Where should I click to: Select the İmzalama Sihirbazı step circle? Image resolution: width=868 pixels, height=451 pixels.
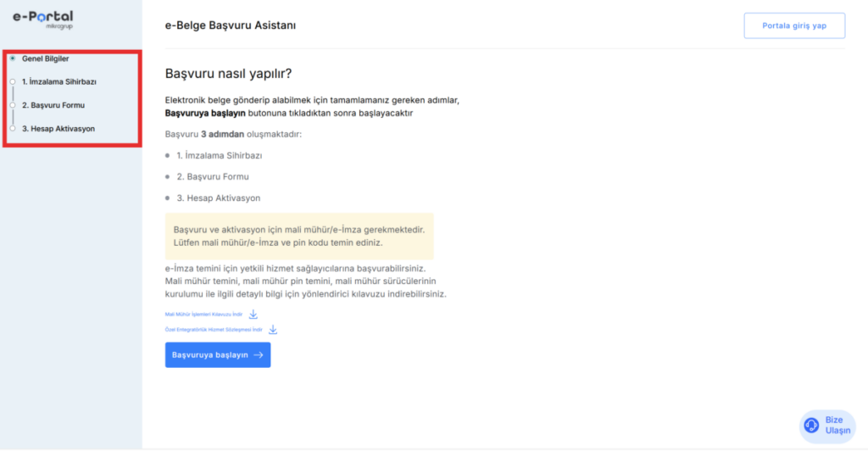point(12,81)
